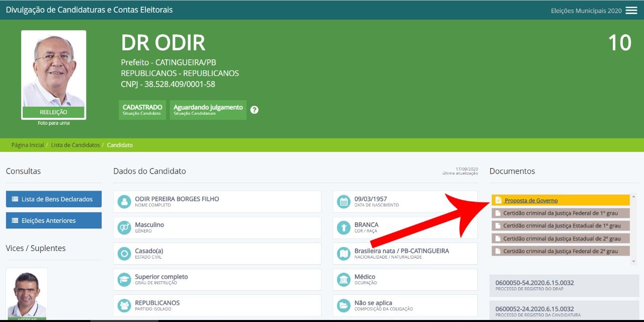This screenshot has height=322, width=644.
Task: Click the gender symbol icon
Action: coord(124,228)
